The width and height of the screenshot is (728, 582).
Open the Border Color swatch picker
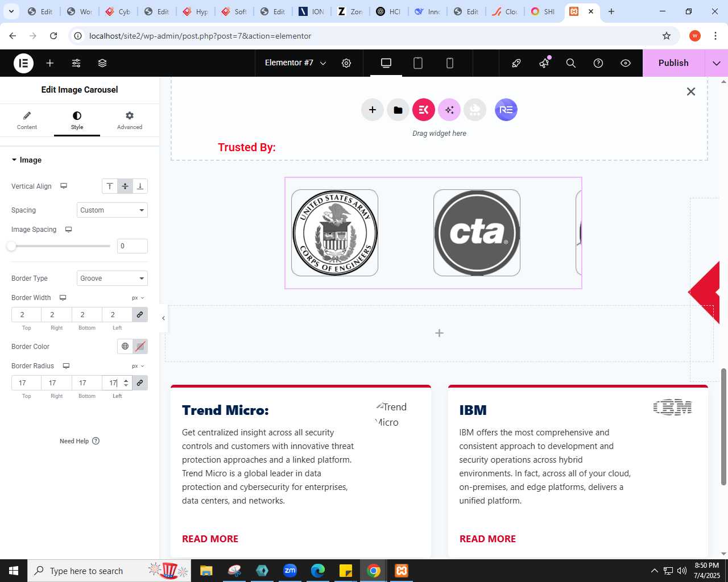(140, 346)
